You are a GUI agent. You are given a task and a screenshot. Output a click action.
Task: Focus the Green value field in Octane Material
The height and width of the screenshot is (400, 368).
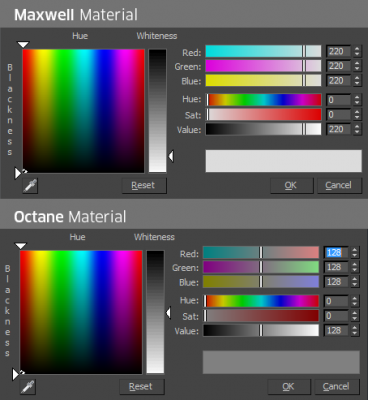(x=336, y=267)
